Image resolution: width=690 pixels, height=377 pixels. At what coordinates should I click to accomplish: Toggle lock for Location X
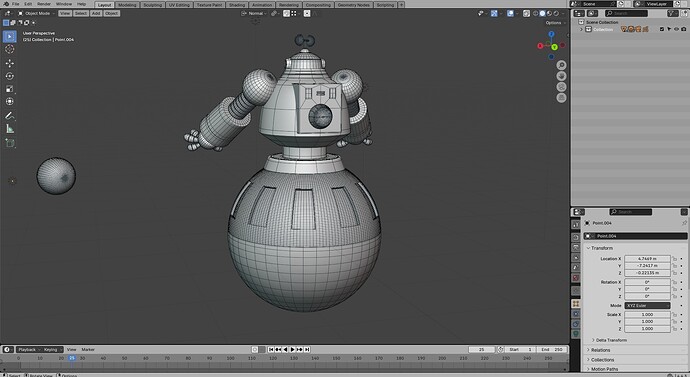click(674, 259)
